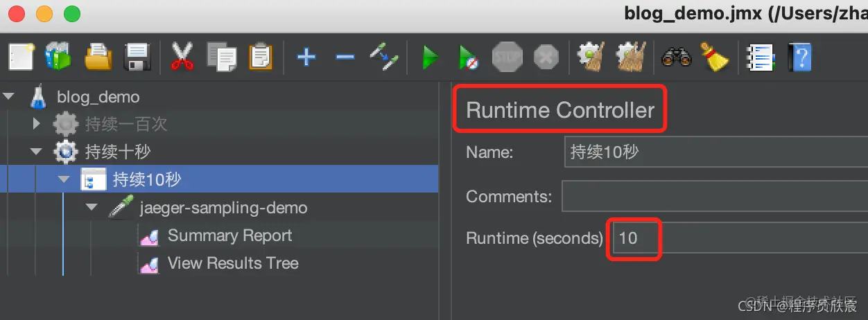Collapse the jaeger-sampling-demo sampler node

coord(92,207)
